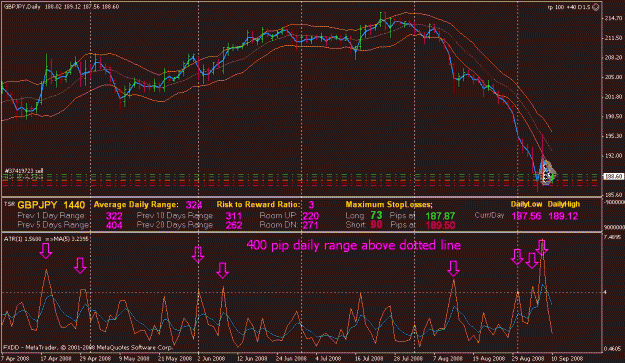Click the DailyLow value 187.56
The width and height of the screenshot is (625, 363).
click(x=527, y=216)
